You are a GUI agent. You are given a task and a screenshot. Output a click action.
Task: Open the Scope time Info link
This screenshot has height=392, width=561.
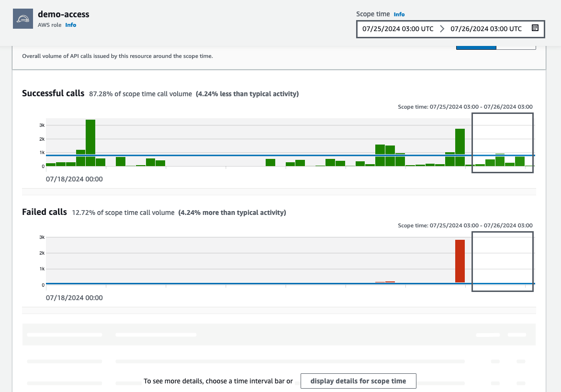(x=399, y=14)
